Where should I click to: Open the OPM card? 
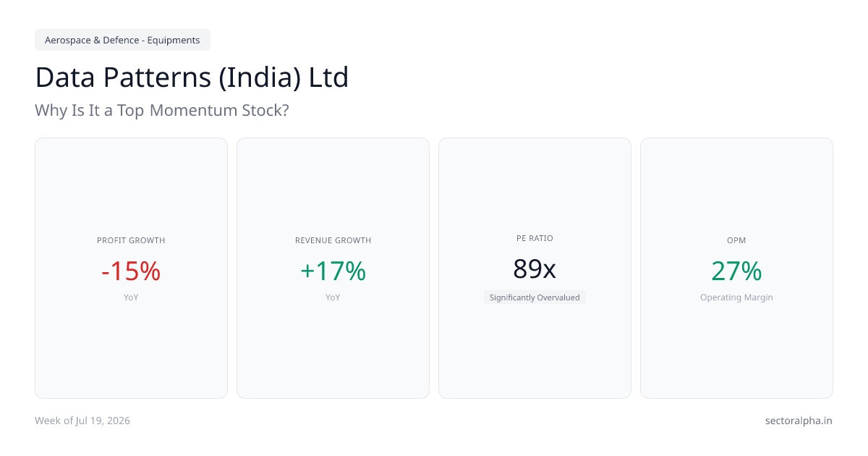(736, 268)
